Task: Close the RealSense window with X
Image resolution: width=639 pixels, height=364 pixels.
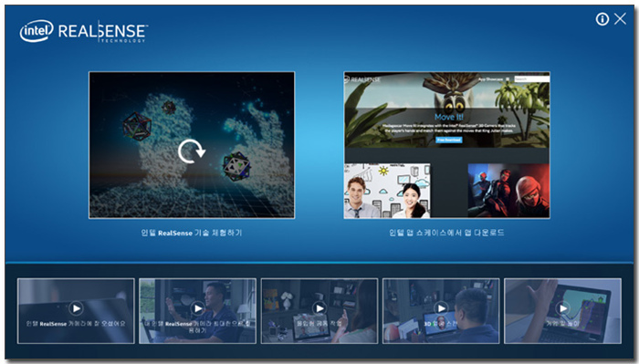Action: (x=620, y=19)
